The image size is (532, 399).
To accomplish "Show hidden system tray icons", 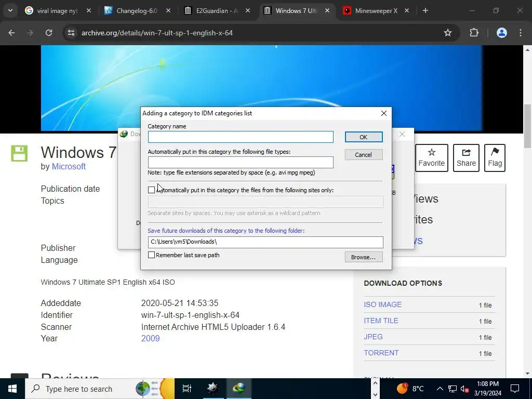I will point(440,389).
